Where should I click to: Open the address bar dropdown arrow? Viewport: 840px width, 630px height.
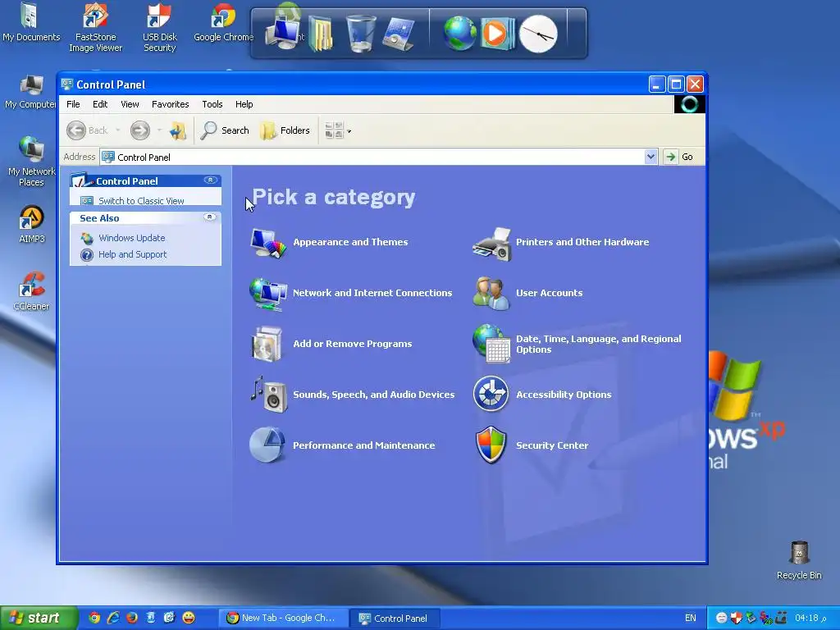[x=651, y=157]
